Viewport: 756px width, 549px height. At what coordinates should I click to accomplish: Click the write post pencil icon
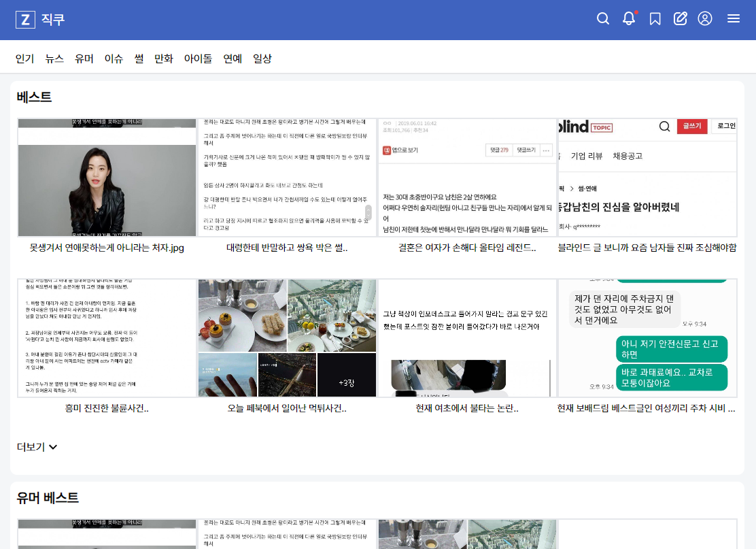(x=681, y=19)
